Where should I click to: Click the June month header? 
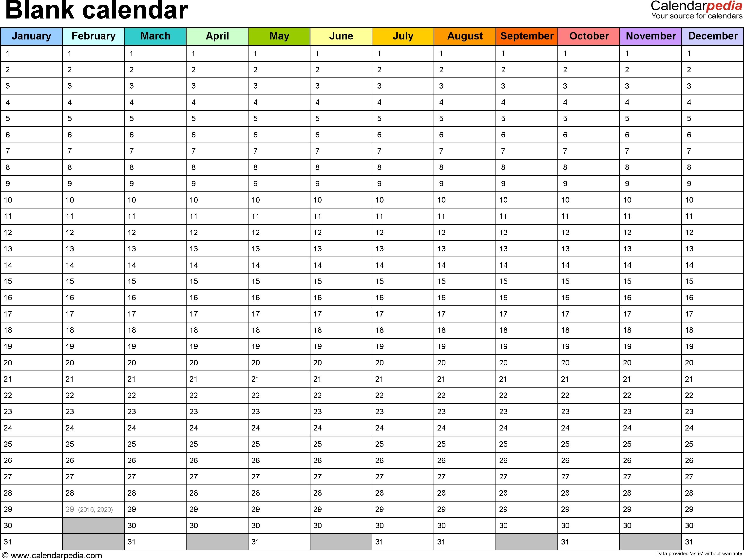[341, 34]
